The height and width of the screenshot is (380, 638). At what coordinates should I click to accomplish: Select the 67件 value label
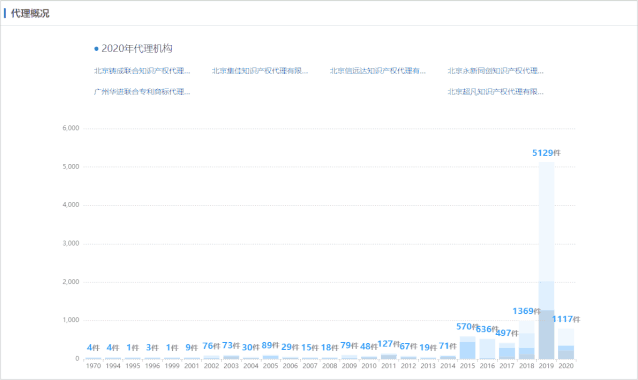tap(408, 346)
